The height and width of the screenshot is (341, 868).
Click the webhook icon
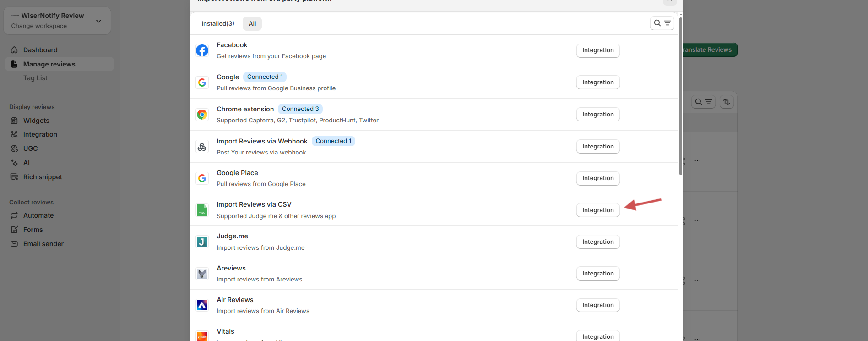202,147
